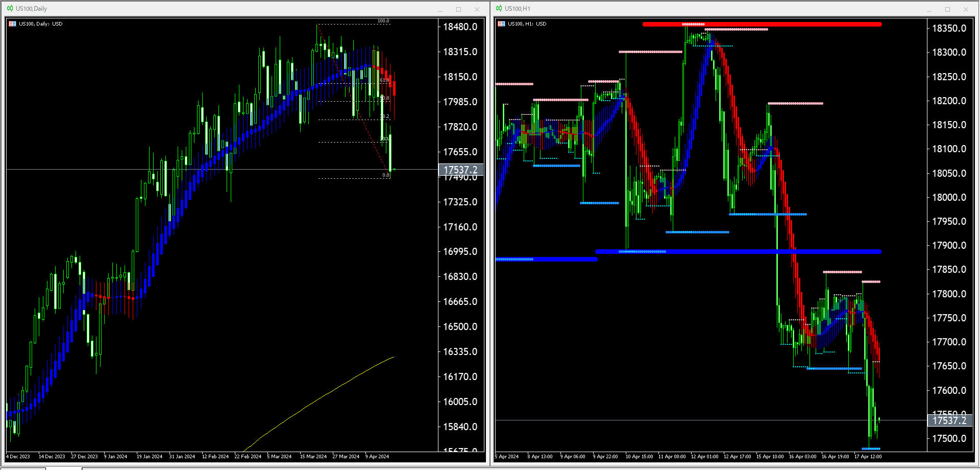Select the Fibonacci 61.8 level label
Viewport: 980px width, 470px height.
[x=384, y=80]
